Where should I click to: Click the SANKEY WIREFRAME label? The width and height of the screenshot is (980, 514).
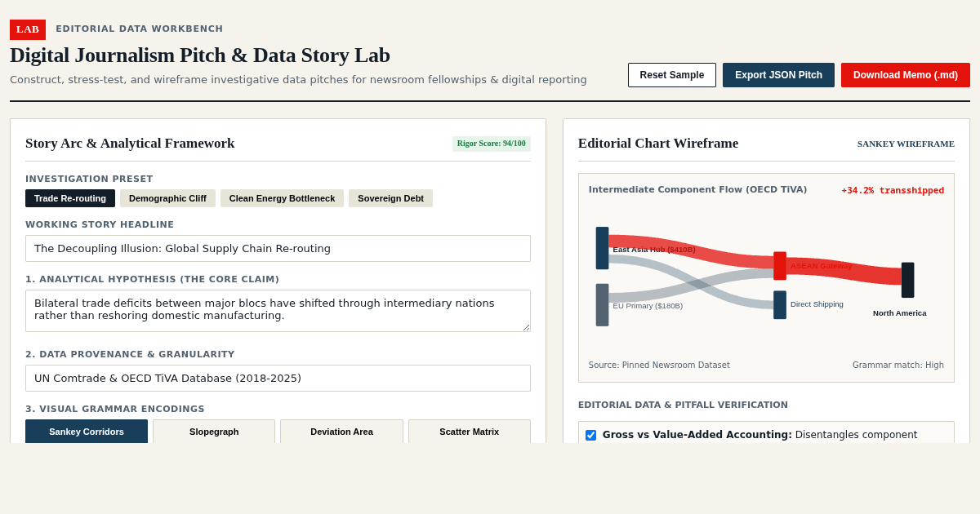coord(906,144)
